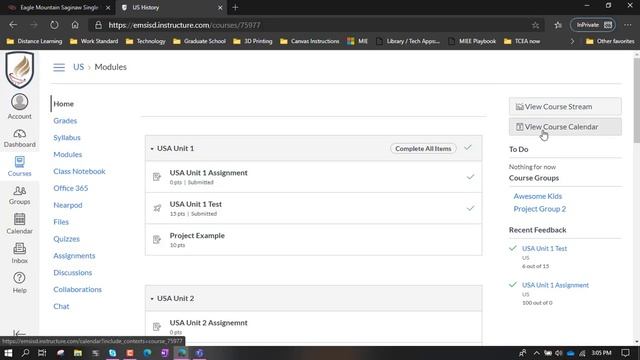Image resolution: width=640 pixels, height=360 pixels.
Task: Open Syllabus in course navigation
Action: 67,138
